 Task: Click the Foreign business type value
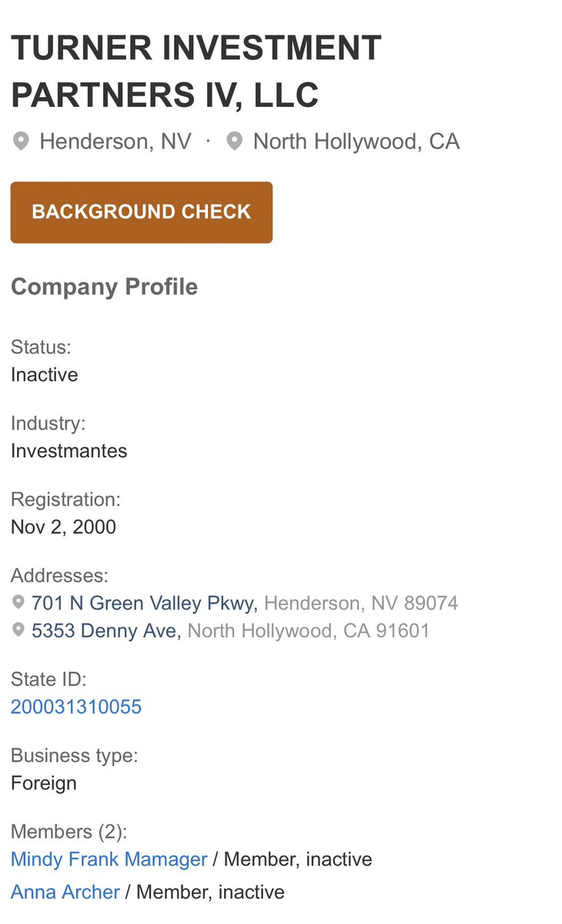44,784
